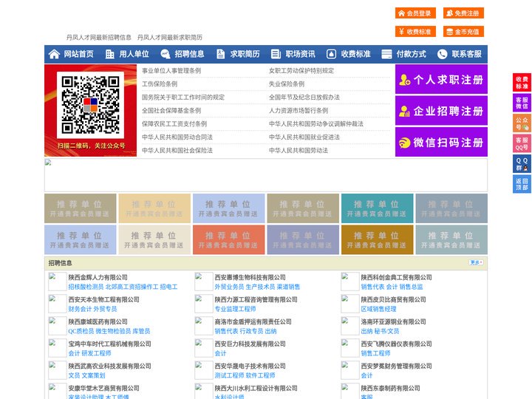
Task: Open 陕西科创金典工贸有限公司 company link
Action: coord(396,277)
